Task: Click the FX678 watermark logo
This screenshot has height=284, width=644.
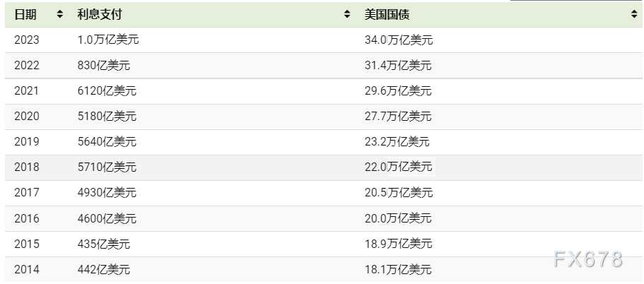Action: [588, 260]
